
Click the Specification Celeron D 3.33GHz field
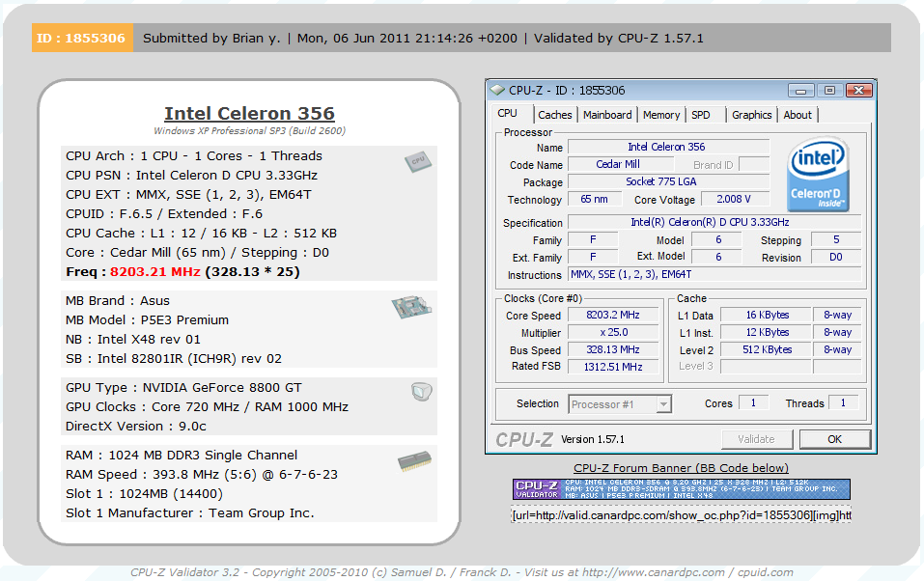(714, 222)
